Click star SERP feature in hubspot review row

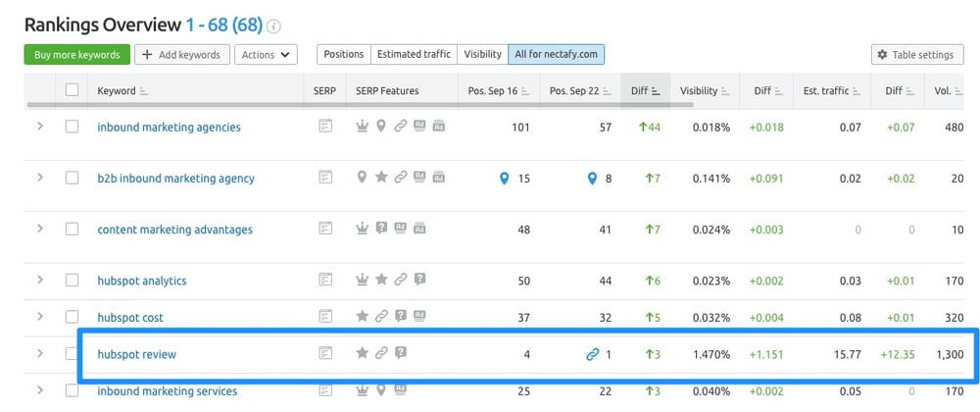pos(362,353)
